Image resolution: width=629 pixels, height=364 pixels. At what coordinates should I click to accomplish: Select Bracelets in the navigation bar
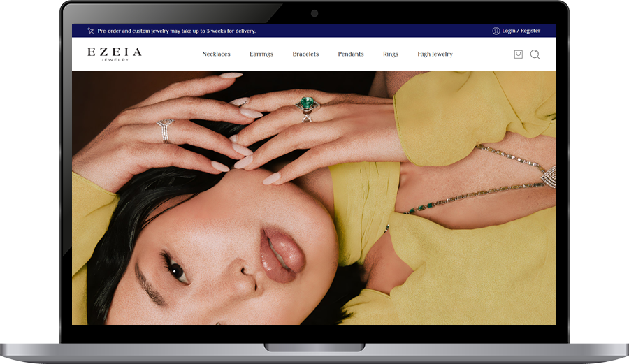(x=305, y=54)
